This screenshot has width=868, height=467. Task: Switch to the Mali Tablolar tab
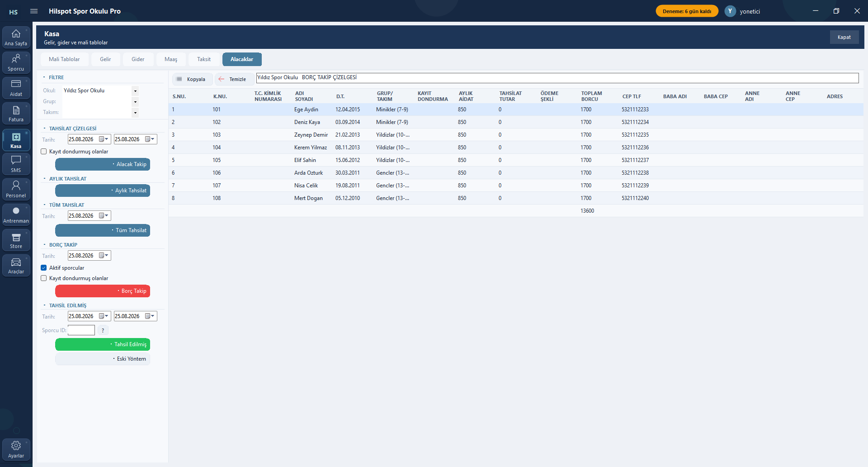click(64, 59)
